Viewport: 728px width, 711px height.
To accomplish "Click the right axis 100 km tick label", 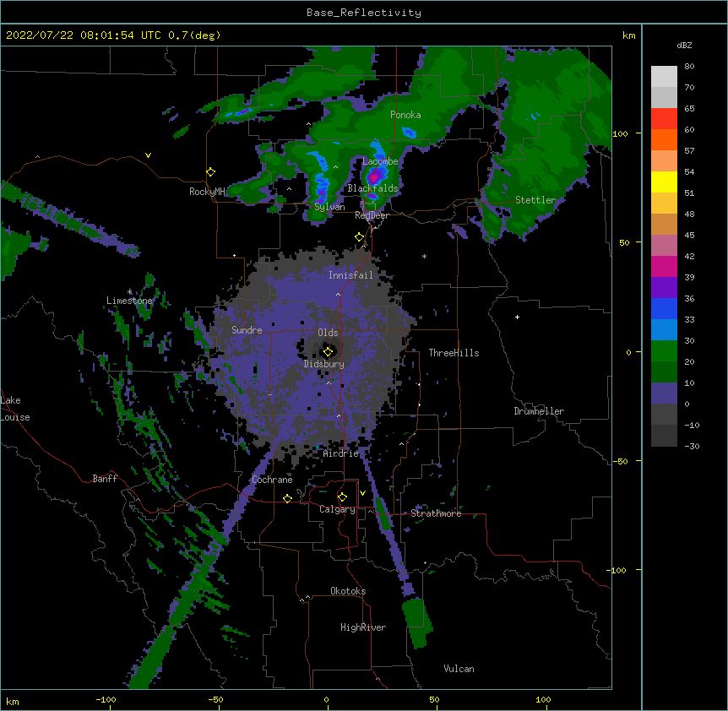I will 620,133.
